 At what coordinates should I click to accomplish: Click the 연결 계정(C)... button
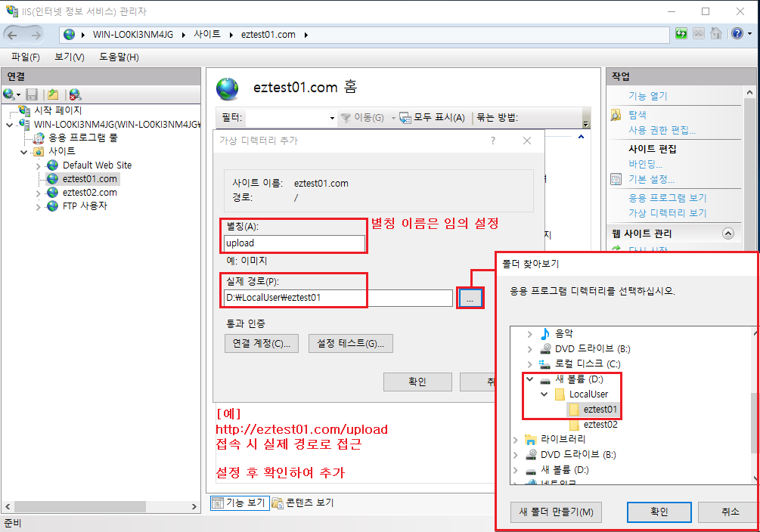click(x=261, y=344)
